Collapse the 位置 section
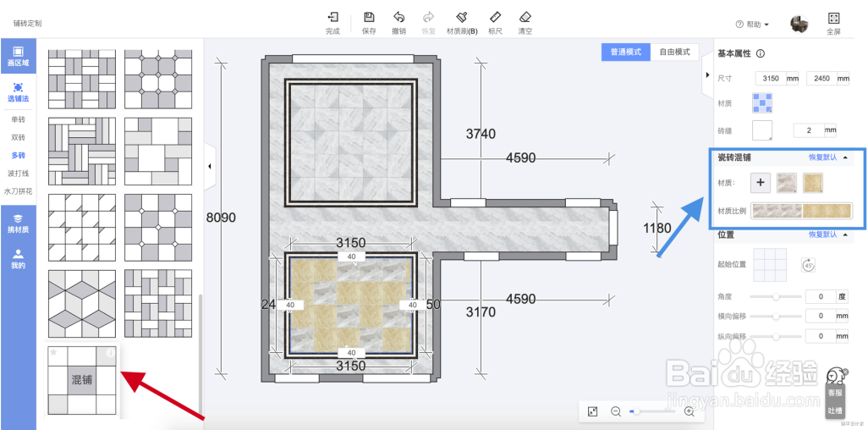The height and width of the screenshot is (430, 868). tap(845, 234)
